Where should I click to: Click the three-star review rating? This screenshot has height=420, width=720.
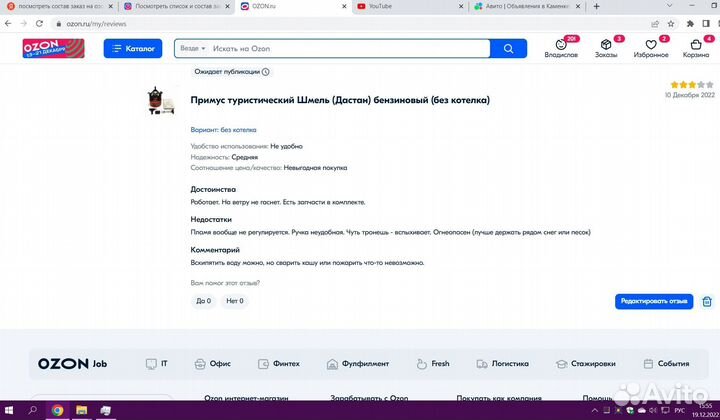click(x=692, y=85)
